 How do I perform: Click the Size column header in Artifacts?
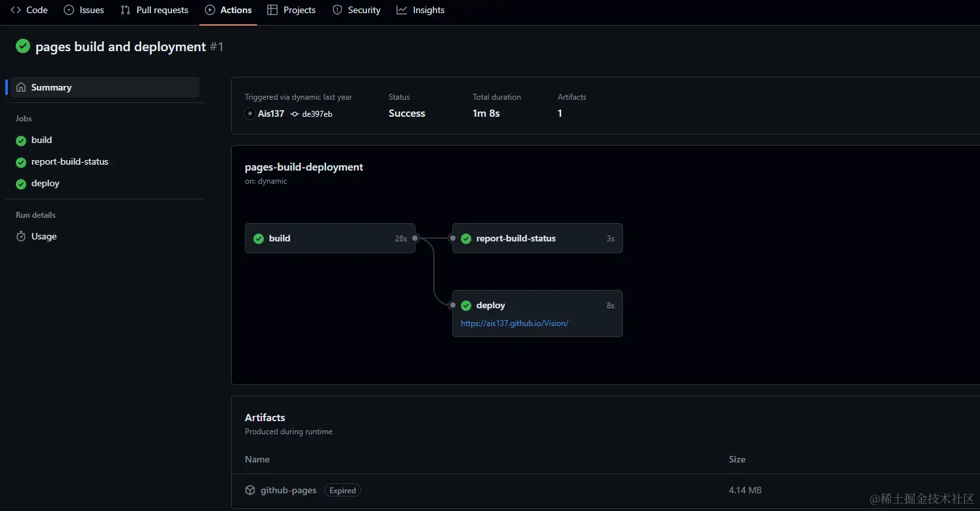[x=737, y=459]
